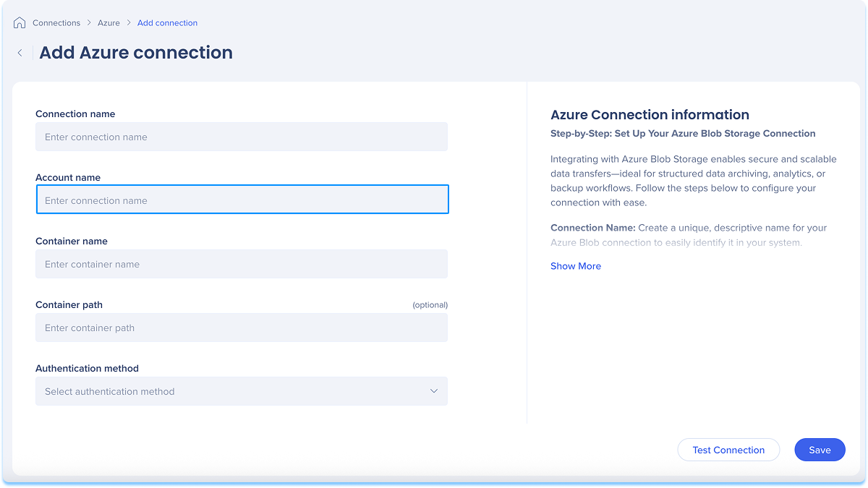Viewport: 868px width, 488px height.
Task: Click the bold Connection Name: description text
Action: (592, 228)
